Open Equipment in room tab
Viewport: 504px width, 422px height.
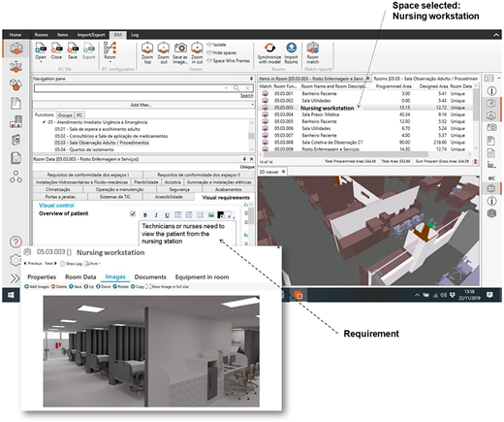coord(202,277)
